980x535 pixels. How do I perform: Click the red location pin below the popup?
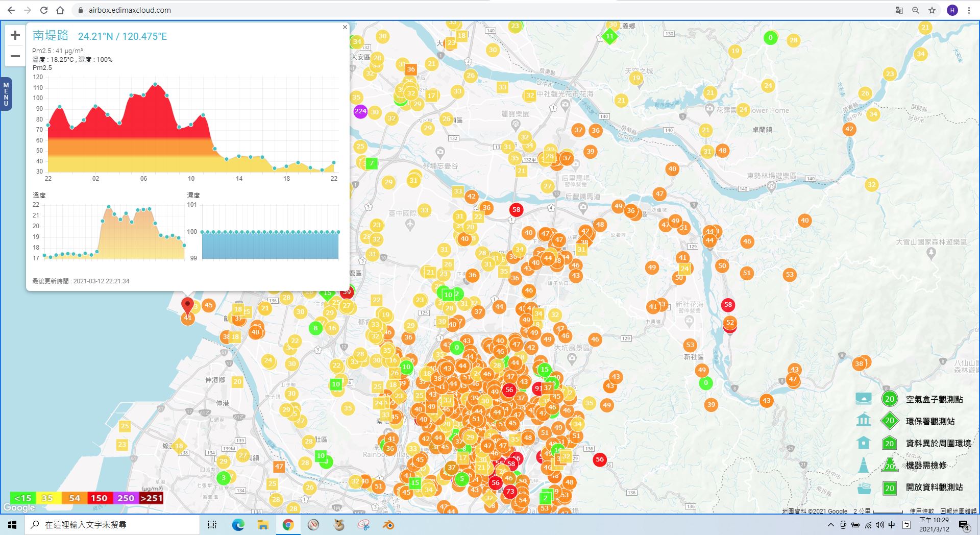pos(187,306)
